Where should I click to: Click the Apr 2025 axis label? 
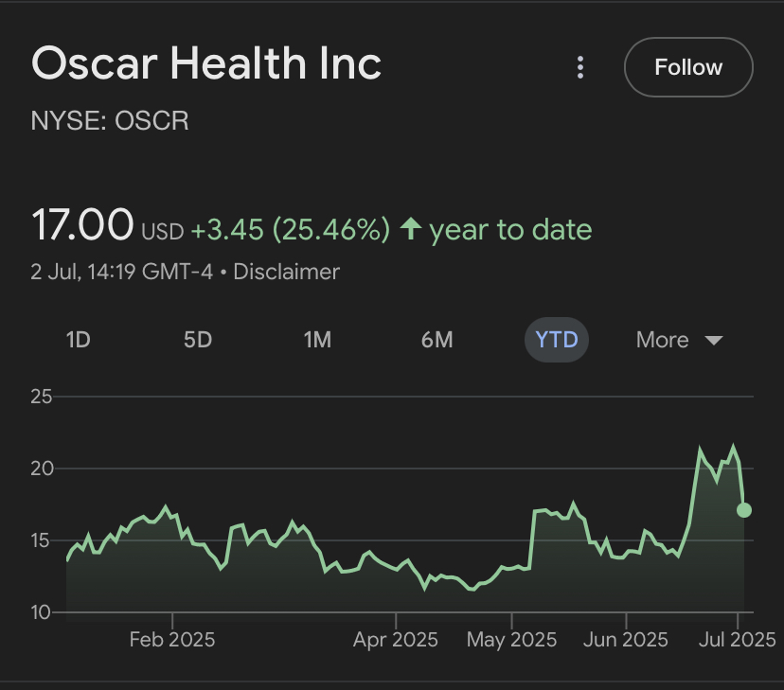[x=395, y=640]
